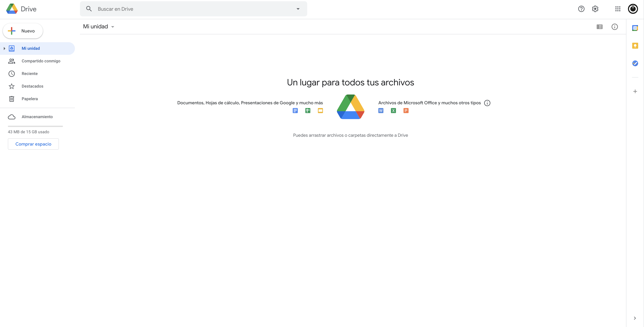644x327 pixels.
Task: Open Destacados section
Action: pos(37,86)
